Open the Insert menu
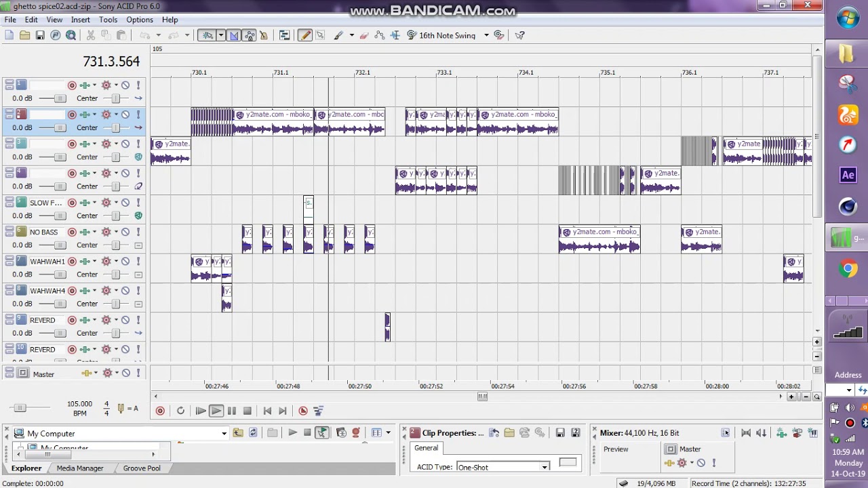868x488 pixels. click(80, 20)
